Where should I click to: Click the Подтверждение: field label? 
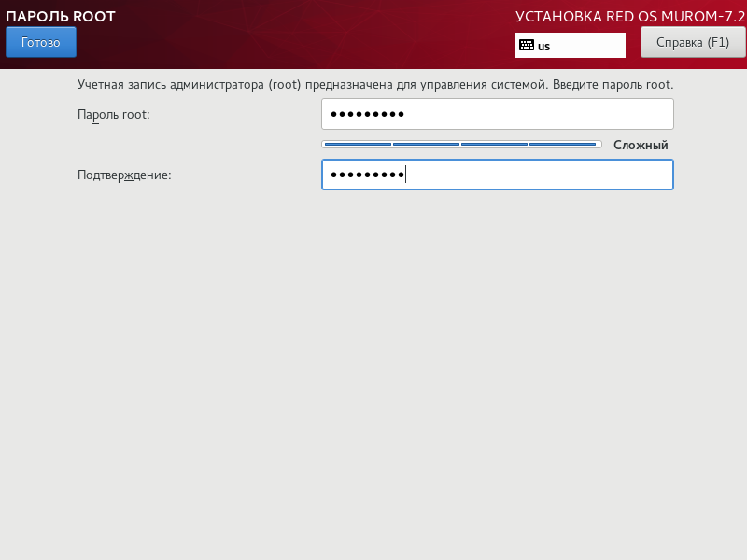click(x=124, y=175)
